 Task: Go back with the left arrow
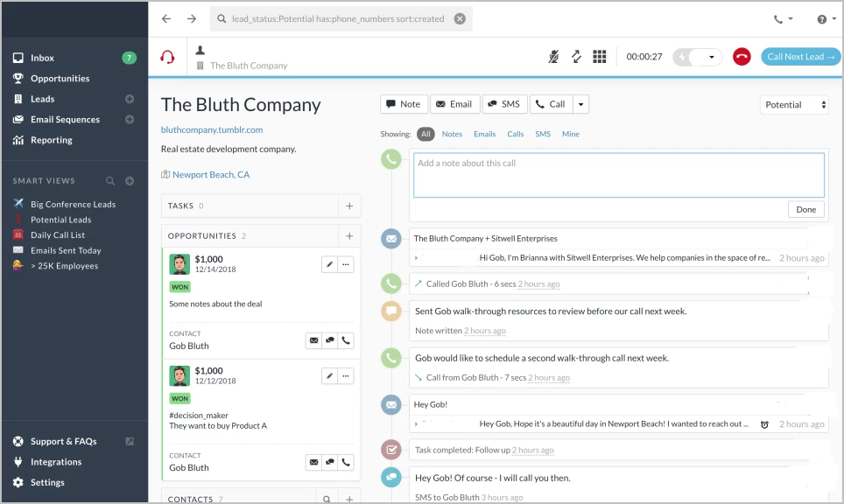pos(166,19)
